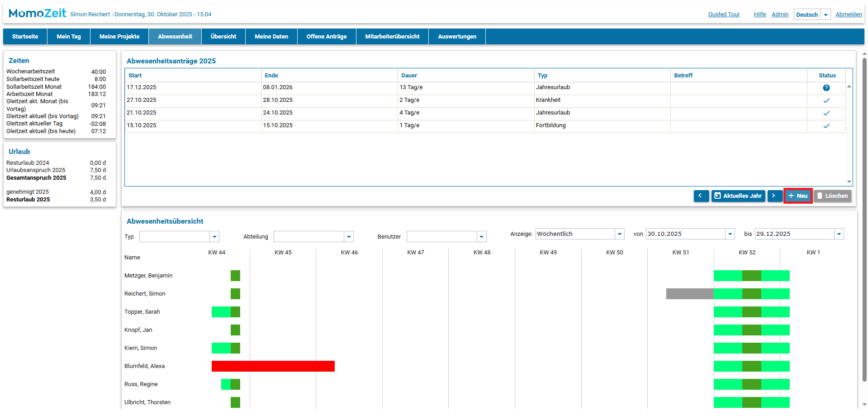Click the MomoZeit logo
Viewport: 868px width, 416px height.
[37, 14]
